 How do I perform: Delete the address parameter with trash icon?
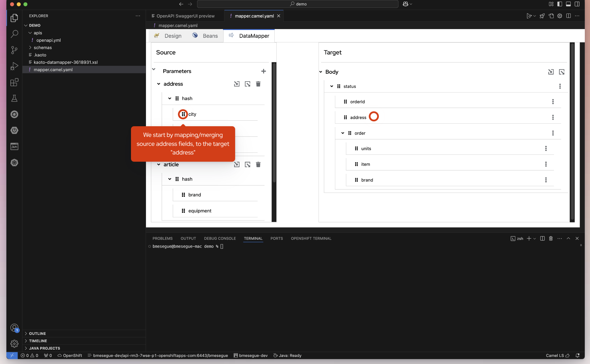(258, 84)
